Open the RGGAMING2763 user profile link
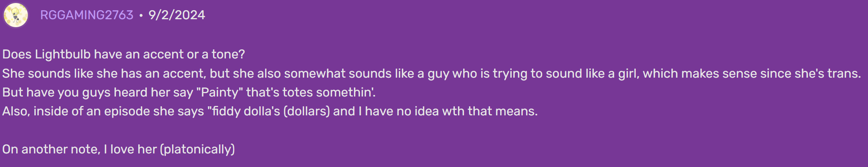868x167 pixels. tap(87, 15)
